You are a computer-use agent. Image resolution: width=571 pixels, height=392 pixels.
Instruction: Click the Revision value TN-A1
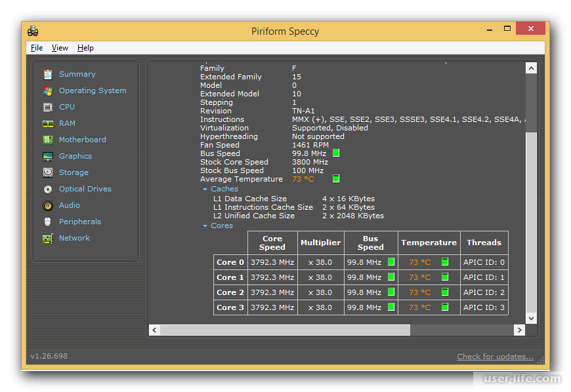point(303,111)
